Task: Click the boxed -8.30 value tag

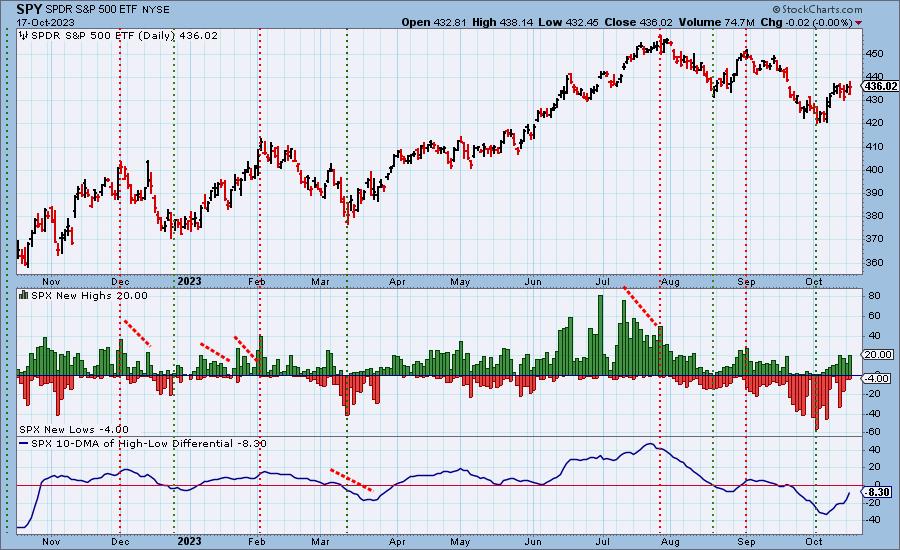Action: coord(878,493)
